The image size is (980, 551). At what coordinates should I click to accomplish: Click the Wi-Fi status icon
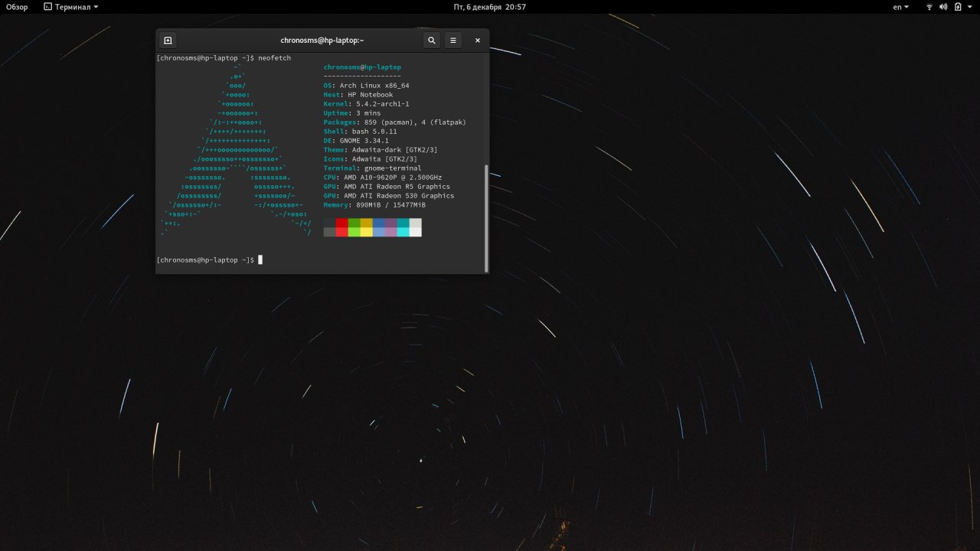(929, 7)
